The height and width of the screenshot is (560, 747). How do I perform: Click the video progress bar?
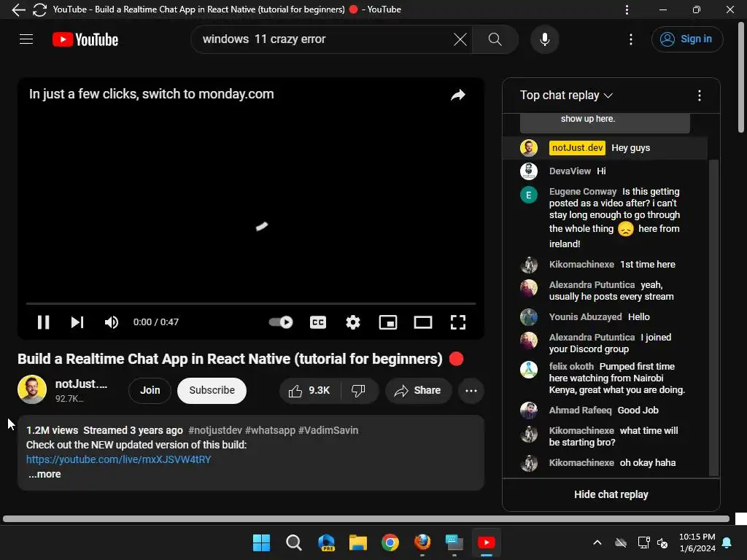click(251, 303)
